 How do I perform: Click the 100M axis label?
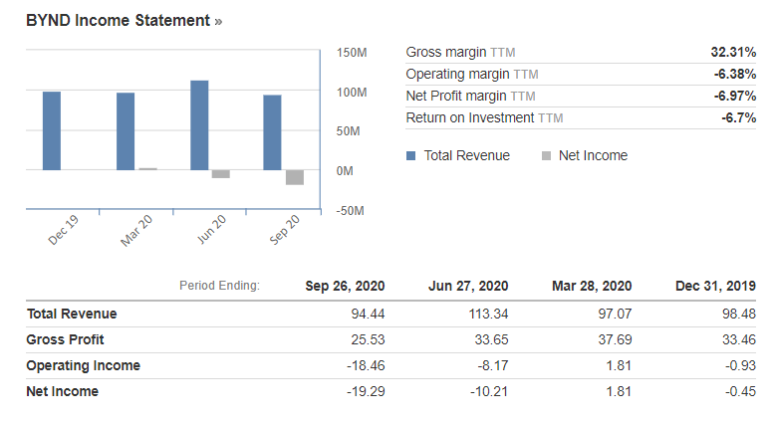351,92
